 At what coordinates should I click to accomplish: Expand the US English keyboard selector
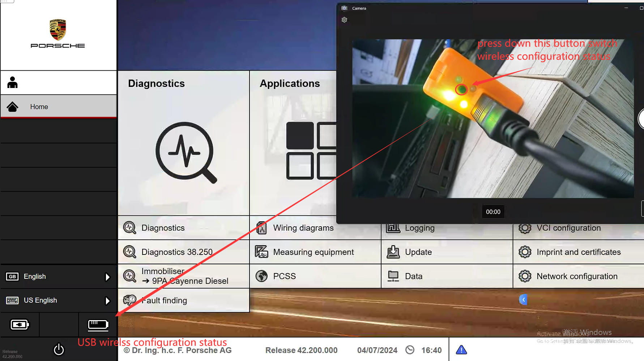[107, 301]
